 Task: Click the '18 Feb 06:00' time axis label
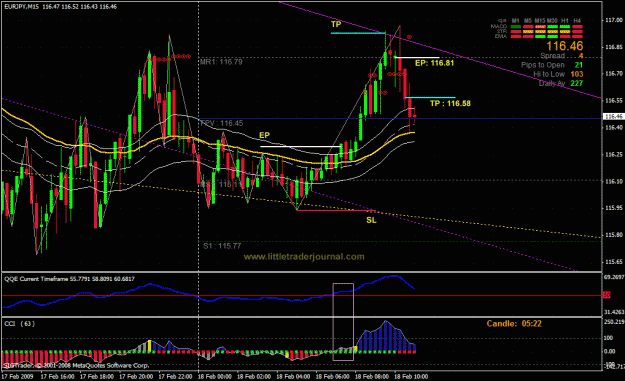click(332, 377)
